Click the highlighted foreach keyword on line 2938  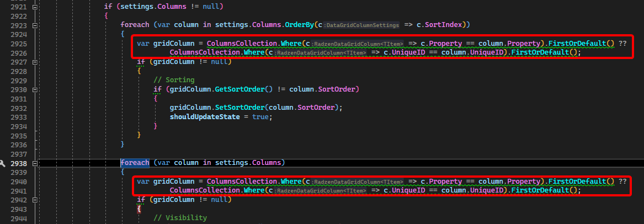[x=135, y=163]
